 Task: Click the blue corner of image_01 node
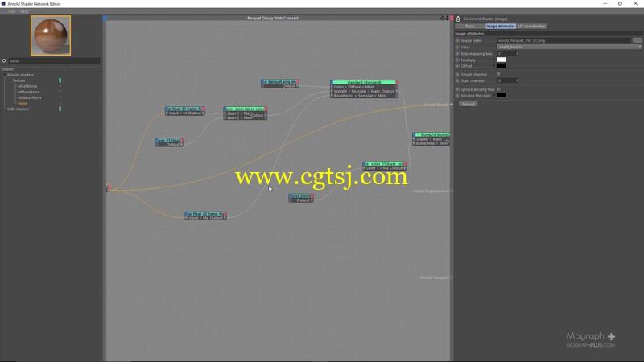tap(156, 140)
